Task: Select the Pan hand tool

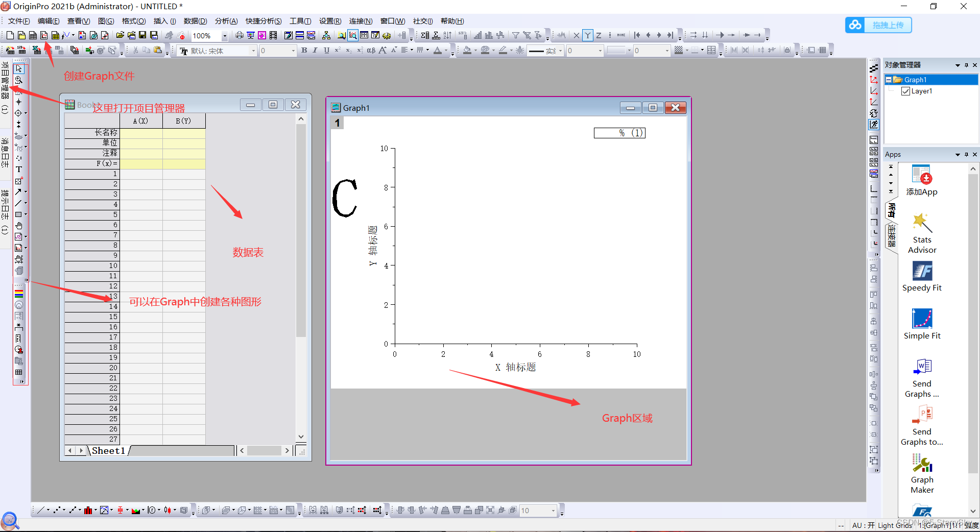Action: click(19, 226)
